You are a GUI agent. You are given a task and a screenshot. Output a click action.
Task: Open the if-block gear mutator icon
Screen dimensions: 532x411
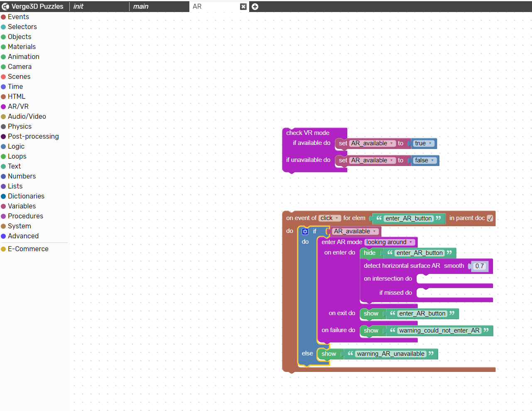pos(305,231)
